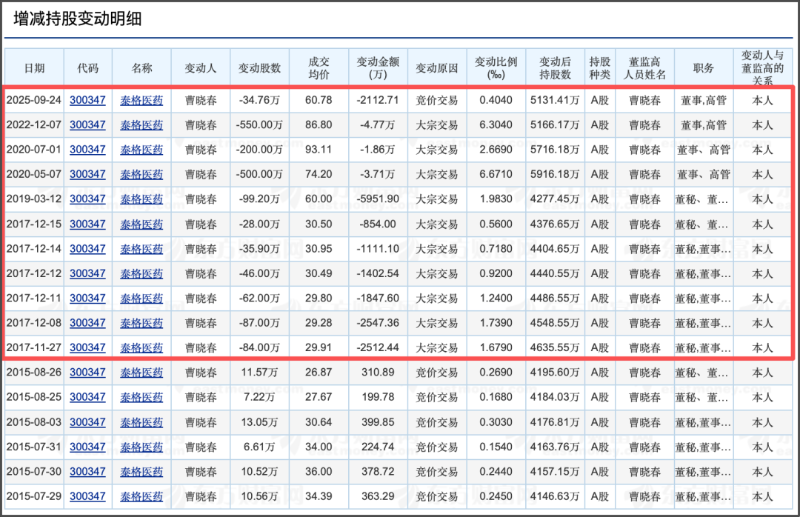Select the average price 93.11
The image size is (800, 517).
319,150
